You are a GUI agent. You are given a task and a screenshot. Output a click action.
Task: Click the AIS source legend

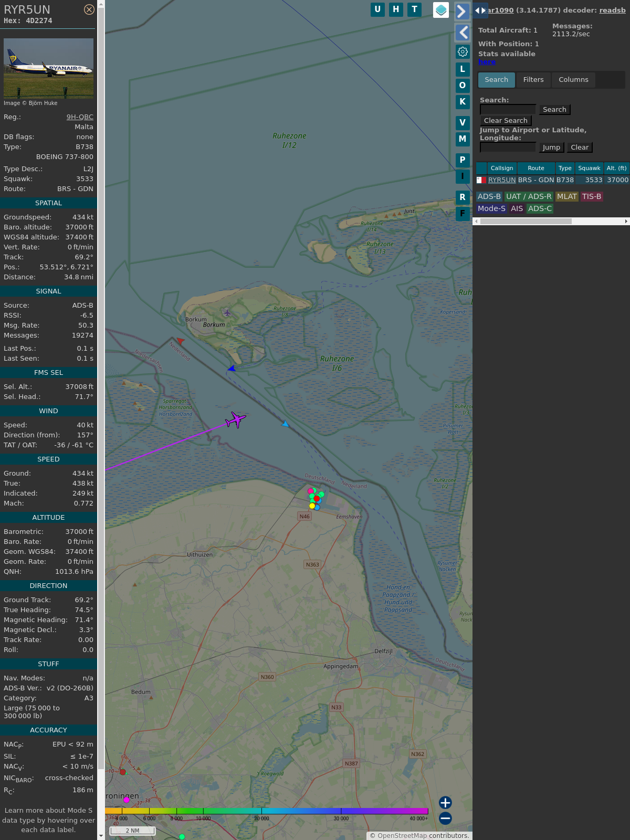click(x=517, y=208)
